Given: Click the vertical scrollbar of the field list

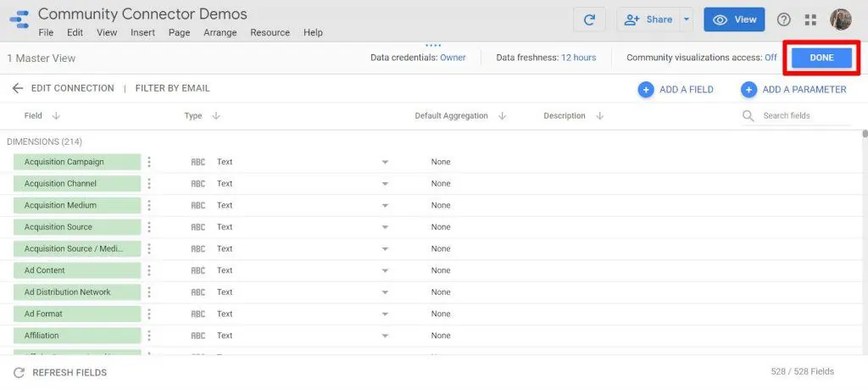Looking at the screenshot, I should (865, 133).
